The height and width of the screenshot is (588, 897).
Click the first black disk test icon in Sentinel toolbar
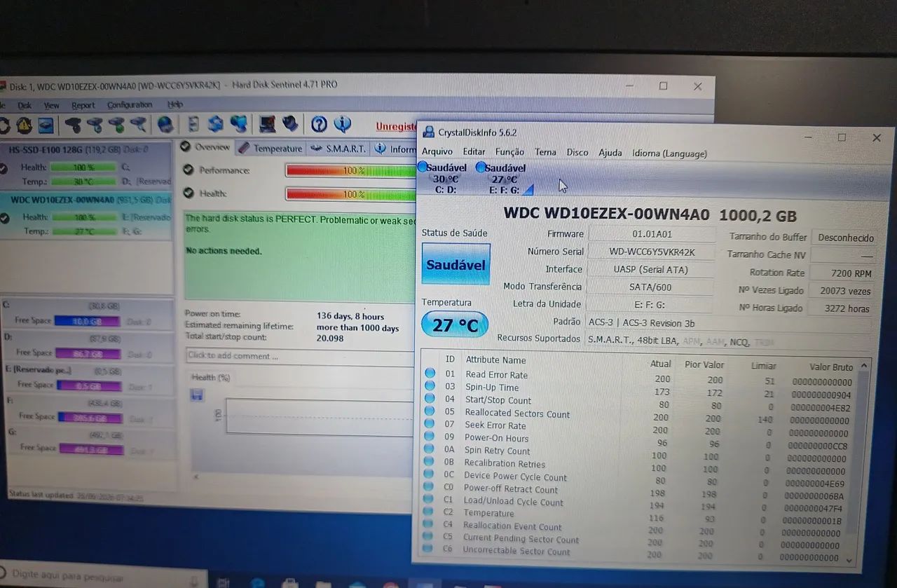pyautogui.click(x=73, y=125)
